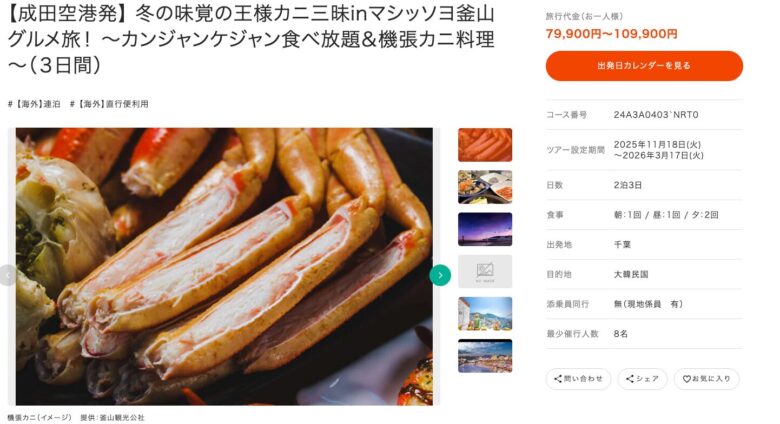Select the purple night sky thumbnail
Viewport: 780px width, 424px height.
(x=485, y=229)
